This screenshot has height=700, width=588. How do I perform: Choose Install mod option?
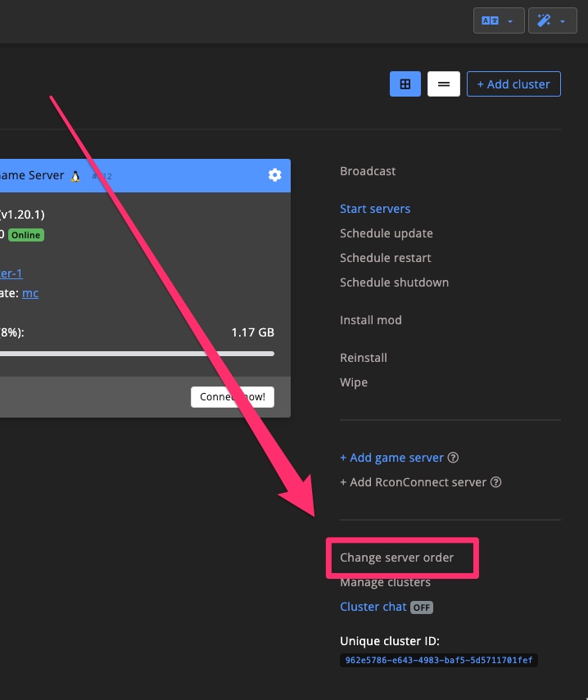pyautogui.click(x=370, y=320)
